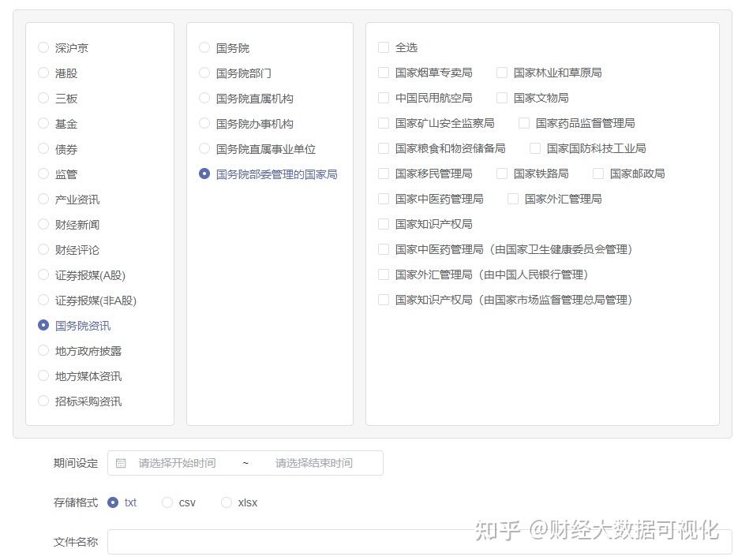Screen dimensions: 738x560
Task: Choose 国务院直属机构 option
Action: [204, 99]
